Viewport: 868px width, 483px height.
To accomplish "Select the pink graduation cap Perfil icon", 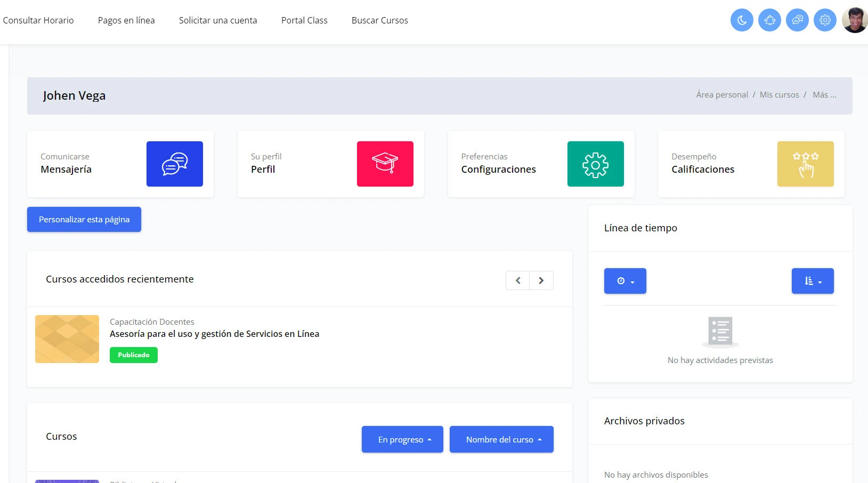I will point(385,164).
